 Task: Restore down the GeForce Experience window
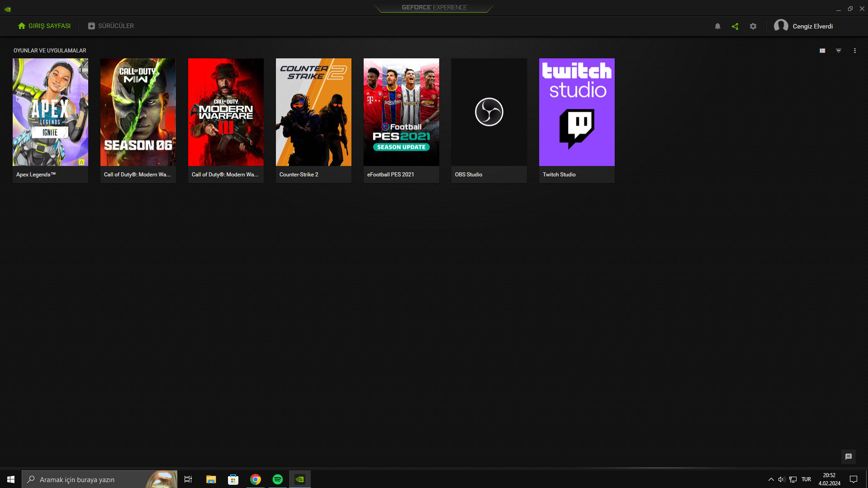pos(850,9)
